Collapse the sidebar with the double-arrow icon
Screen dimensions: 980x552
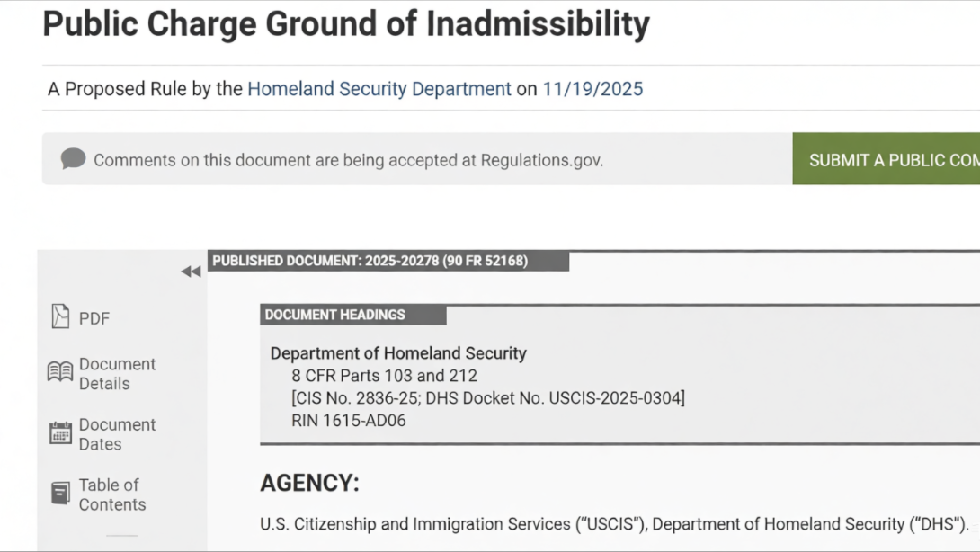[x=191, y=272]
